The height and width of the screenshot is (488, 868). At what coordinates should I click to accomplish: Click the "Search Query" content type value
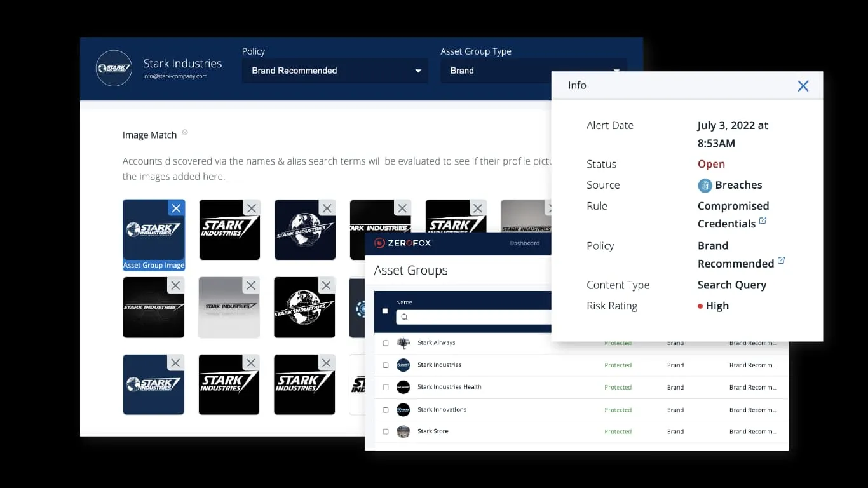pyautogui.click(x=732, y=285)
